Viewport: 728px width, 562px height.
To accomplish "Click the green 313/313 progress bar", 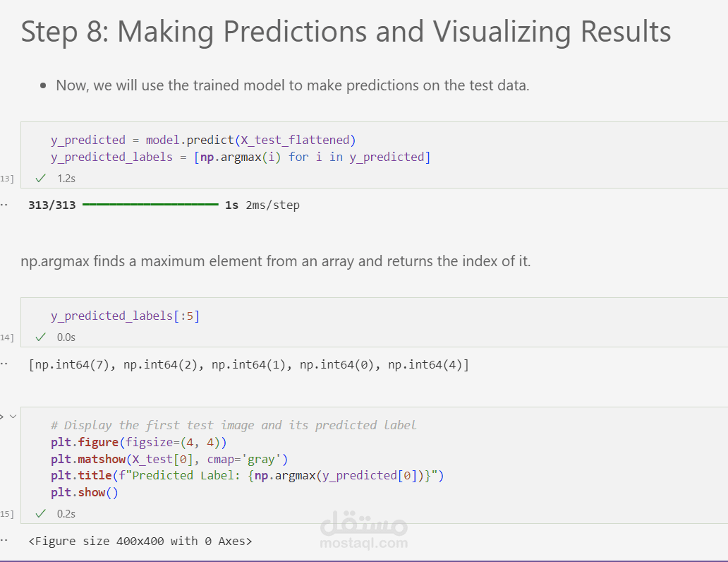I will point(150,205).
